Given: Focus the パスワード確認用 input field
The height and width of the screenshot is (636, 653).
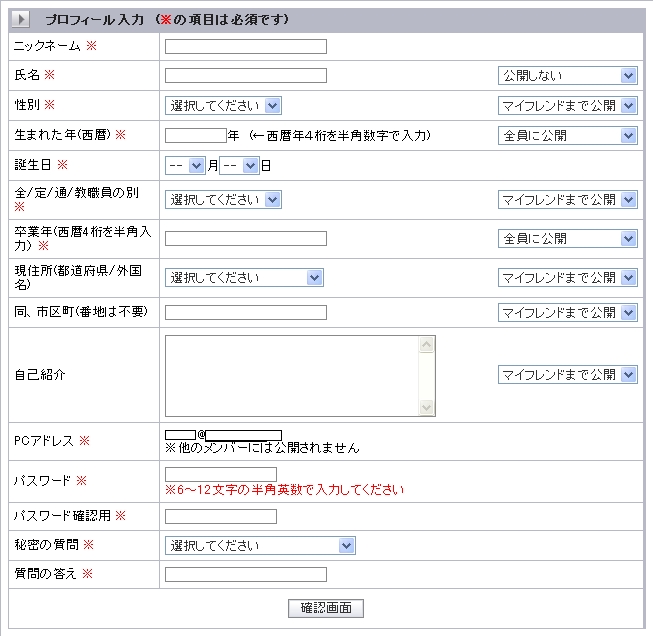Looking at the screenshot, I should [221, 516].
